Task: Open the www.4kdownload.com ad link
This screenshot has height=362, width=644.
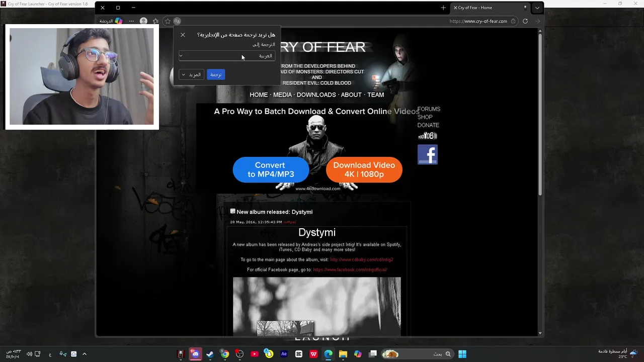Action: point(317,189)
